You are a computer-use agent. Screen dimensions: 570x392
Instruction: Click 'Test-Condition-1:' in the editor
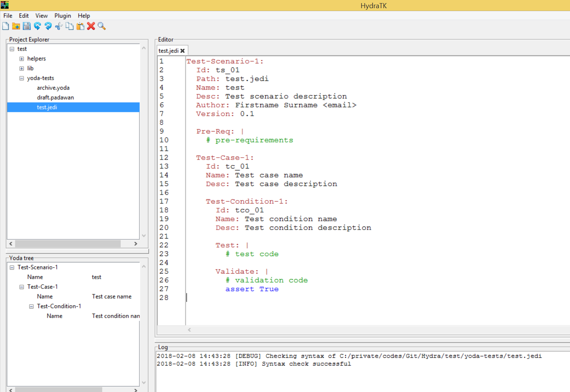tap(247, 201)
